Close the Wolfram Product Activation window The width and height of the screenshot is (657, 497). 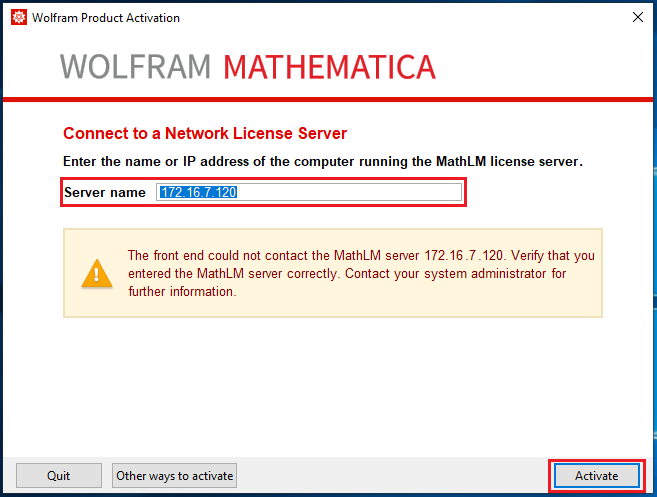[x=637, y=17]
